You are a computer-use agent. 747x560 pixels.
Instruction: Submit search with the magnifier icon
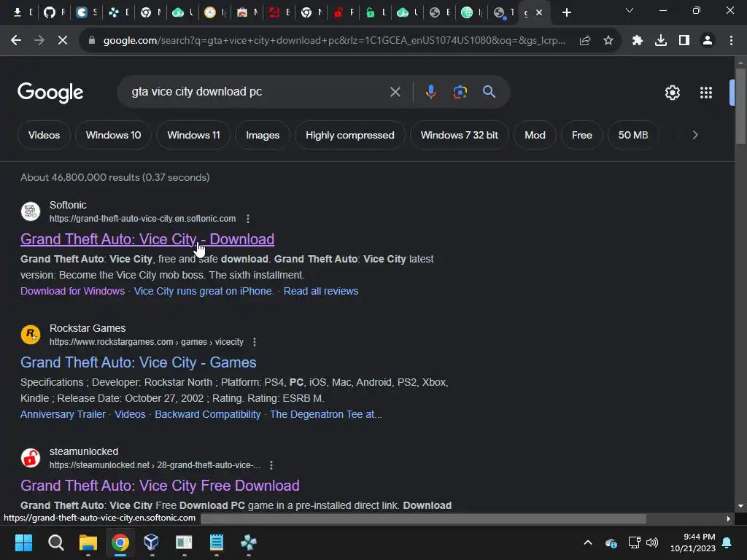pos(489,92)
